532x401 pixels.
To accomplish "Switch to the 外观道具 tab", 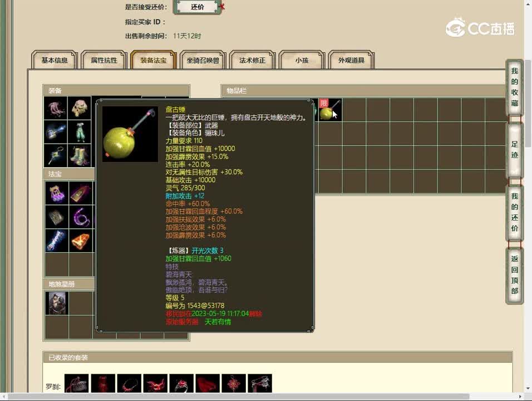I will click(x=352, y=60).
